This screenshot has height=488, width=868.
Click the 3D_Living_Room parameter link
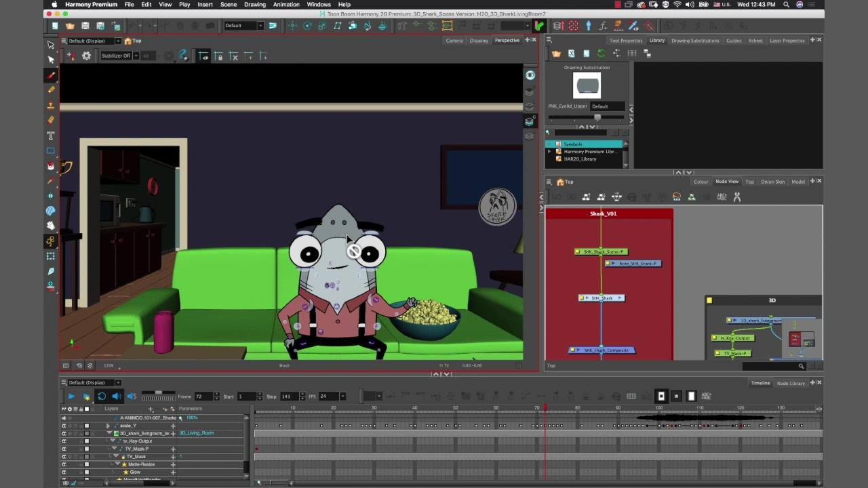[197, 433]
